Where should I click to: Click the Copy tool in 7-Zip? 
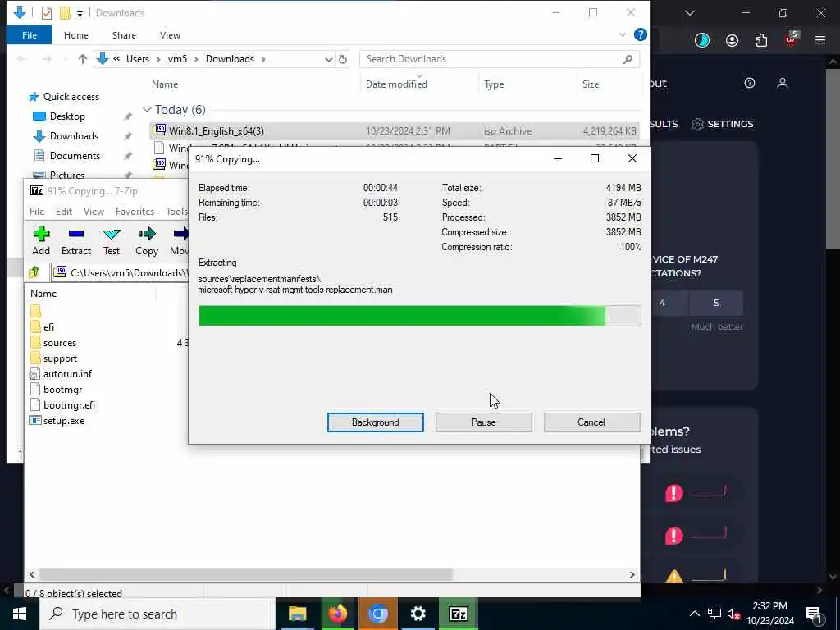tap(146, 240)
